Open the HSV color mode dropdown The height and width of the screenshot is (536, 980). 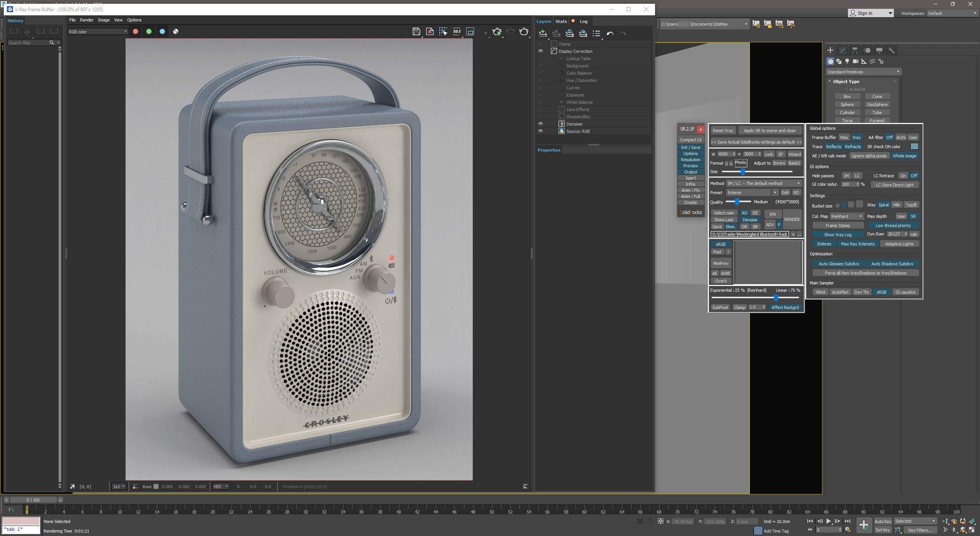pyautogui.click(x=221, y=487)
